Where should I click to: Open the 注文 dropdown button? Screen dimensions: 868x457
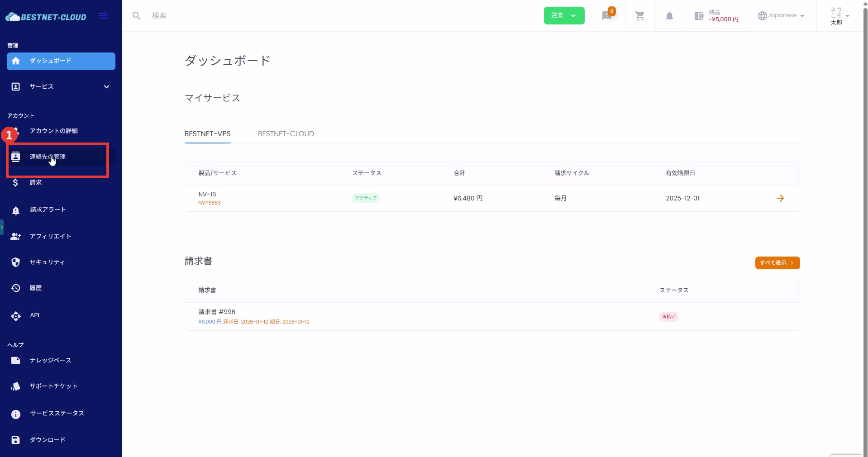click(x=563, y=15)
